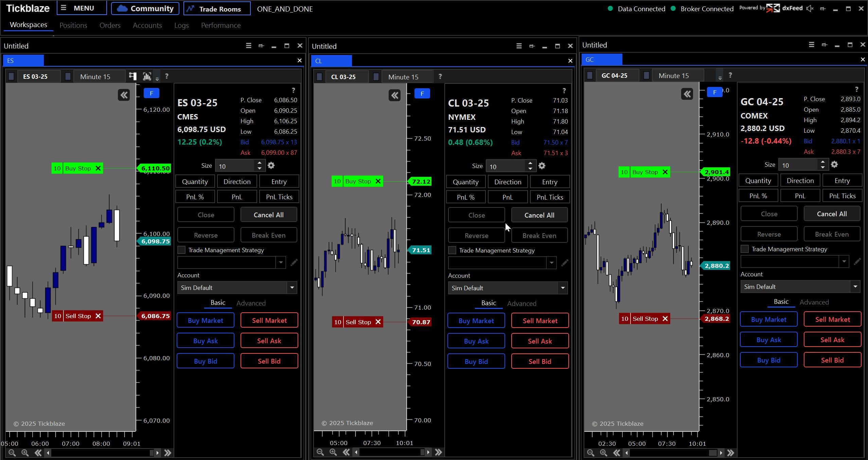The height and width of the screenshot is (460, 868).
Task: Click Buy Market in ES panel
Action: tap(206, 320)
